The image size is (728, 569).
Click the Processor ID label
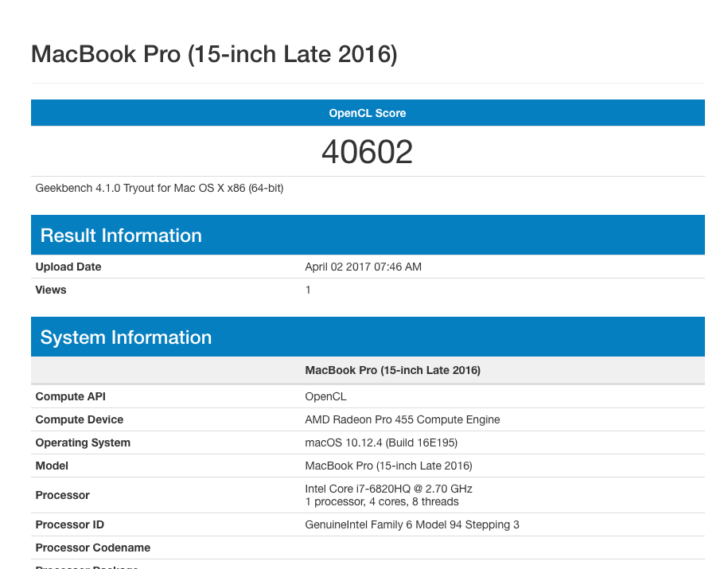click(70, 524)
